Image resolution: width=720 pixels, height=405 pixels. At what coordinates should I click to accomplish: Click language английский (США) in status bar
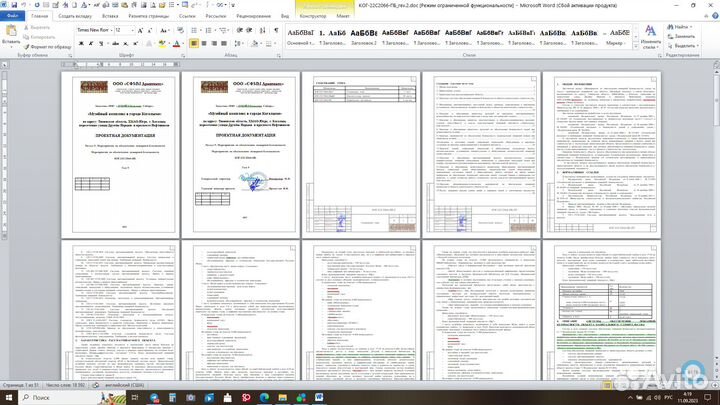pos(124,385)
